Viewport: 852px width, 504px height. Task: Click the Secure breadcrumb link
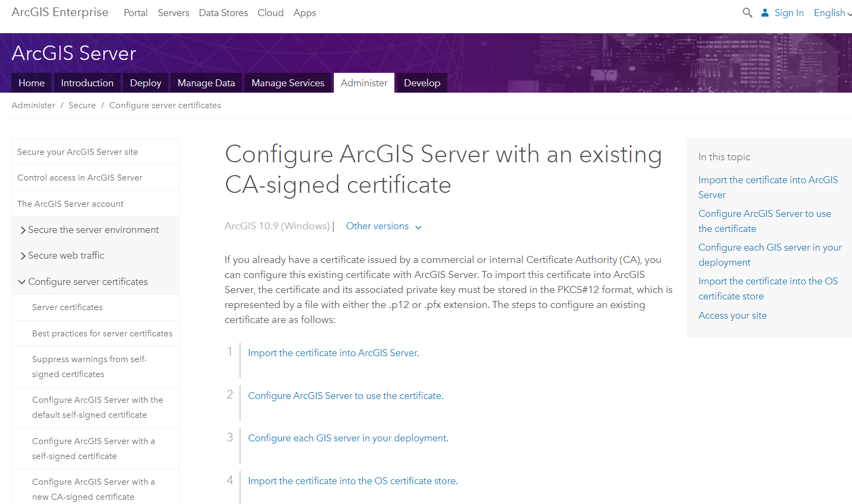click(x=82, y=106)
